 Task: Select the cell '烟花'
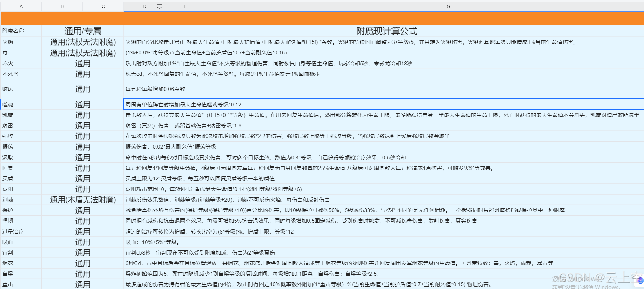pyautogui.click(x=21, y=263)
